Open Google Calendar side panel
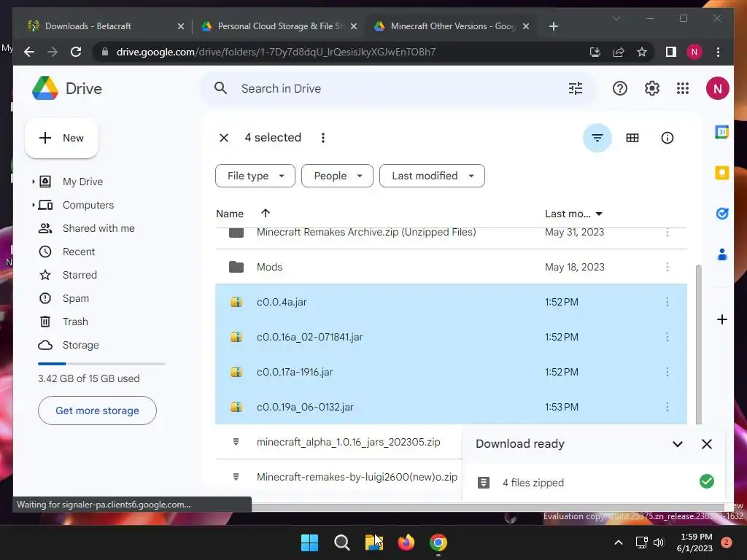The image size is (747, 560). [721, 132]
